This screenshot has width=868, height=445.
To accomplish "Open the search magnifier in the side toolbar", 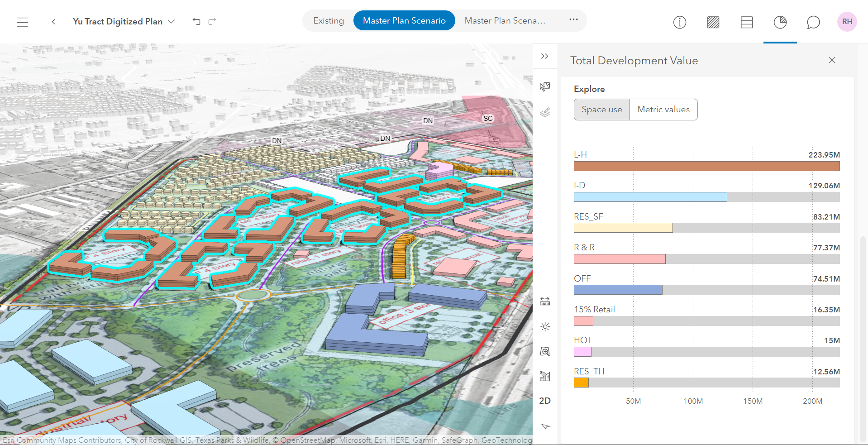I will (545, 351).
